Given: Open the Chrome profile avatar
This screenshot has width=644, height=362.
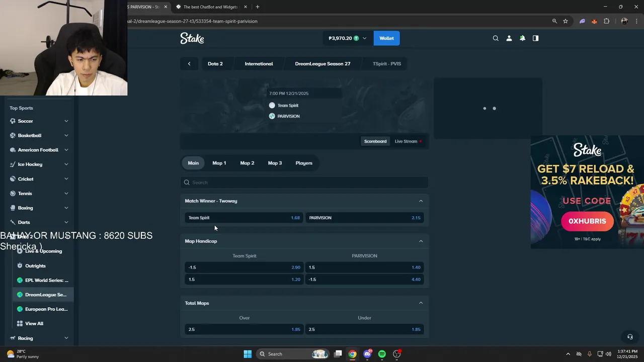Looking at the screenshot, I should 624,21.
